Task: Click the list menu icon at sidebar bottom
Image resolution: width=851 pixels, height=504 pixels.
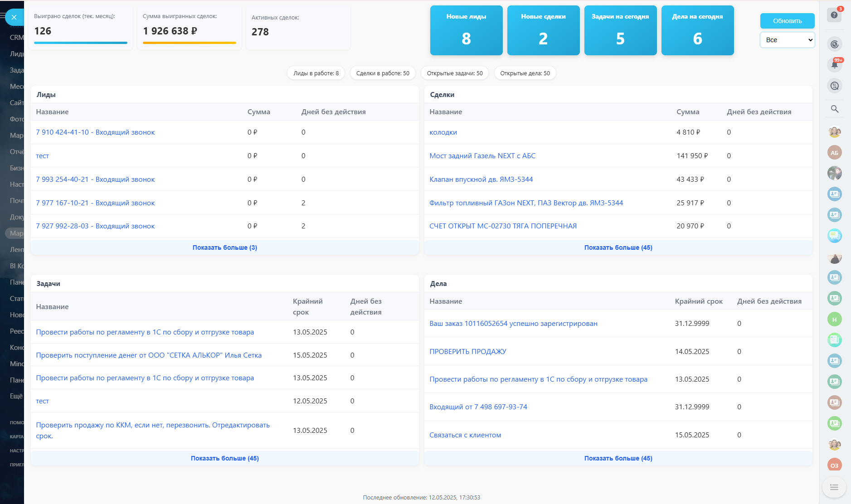Action: [834, 487]
